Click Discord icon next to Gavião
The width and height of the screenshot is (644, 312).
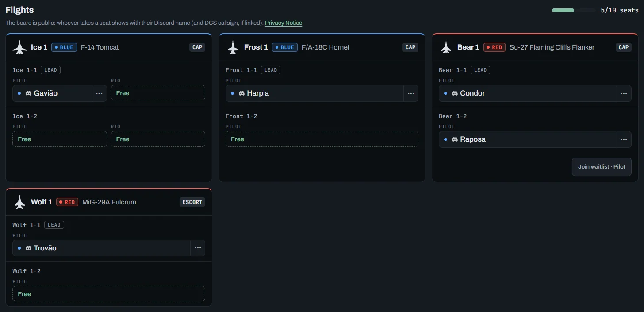pyautogui.click(x=28, y=93)
